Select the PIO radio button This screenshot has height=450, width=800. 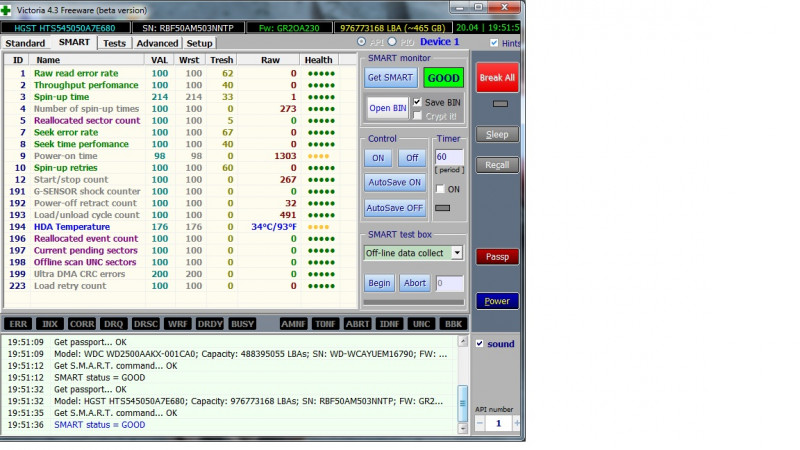pyautogui.click(x=392, y=42)
